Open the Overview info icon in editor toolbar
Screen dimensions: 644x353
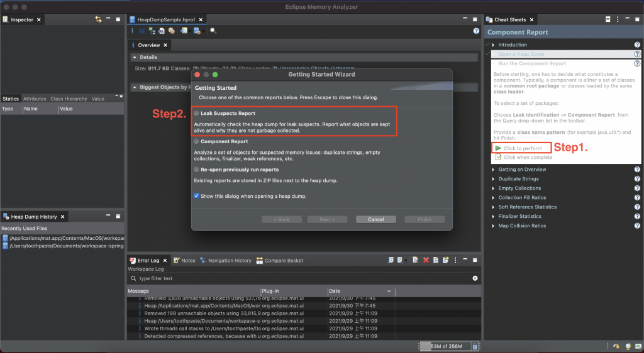tap(132, 31)
